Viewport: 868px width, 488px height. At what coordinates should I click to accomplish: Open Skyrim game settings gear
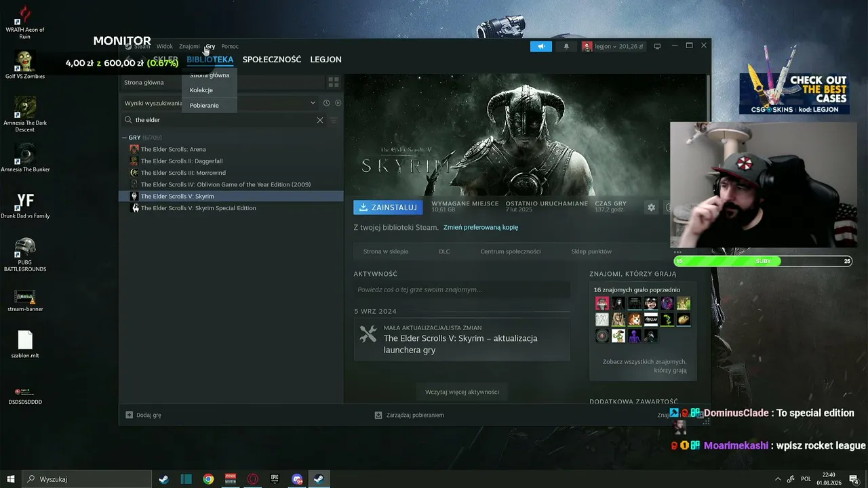(x=651, y=207)
